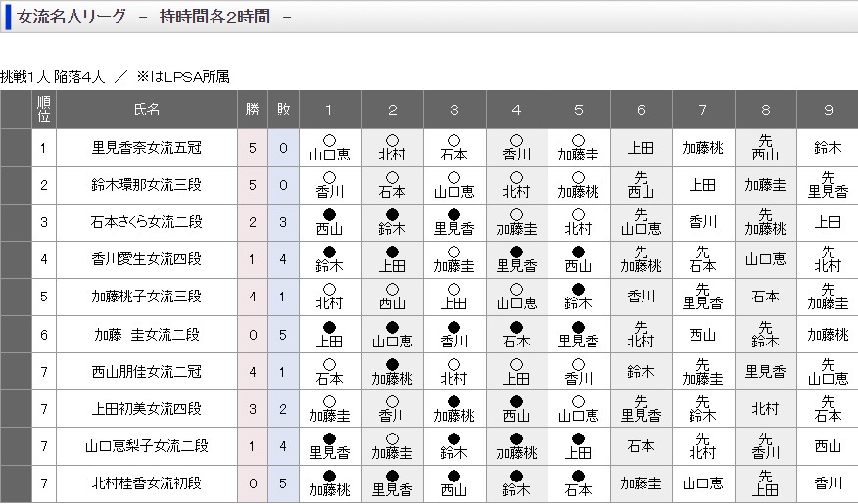Click the round 8 column header

coord(766,110)
